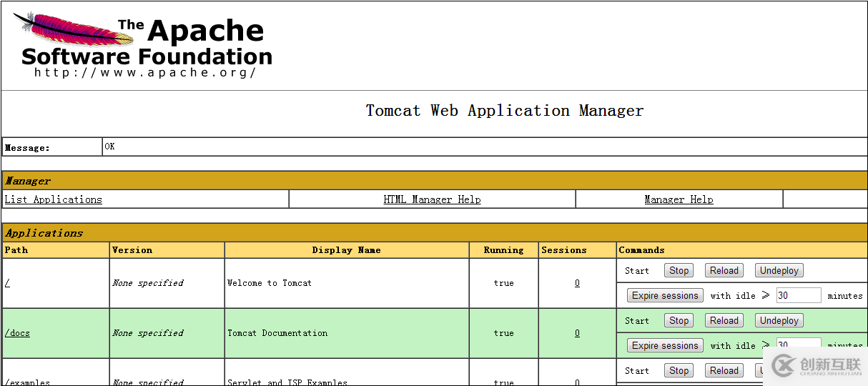Image resolution: width=868 pixels, height=386 pixels.
Task: Click the 'Tomcat Documentation' display name
Action: pyautogui.click(x=277, y=333)
